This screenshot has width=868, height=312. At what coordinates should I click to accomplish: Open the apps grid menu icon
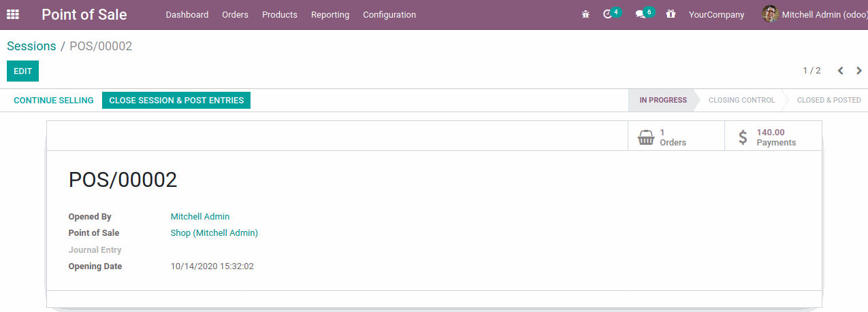[13, 14]
